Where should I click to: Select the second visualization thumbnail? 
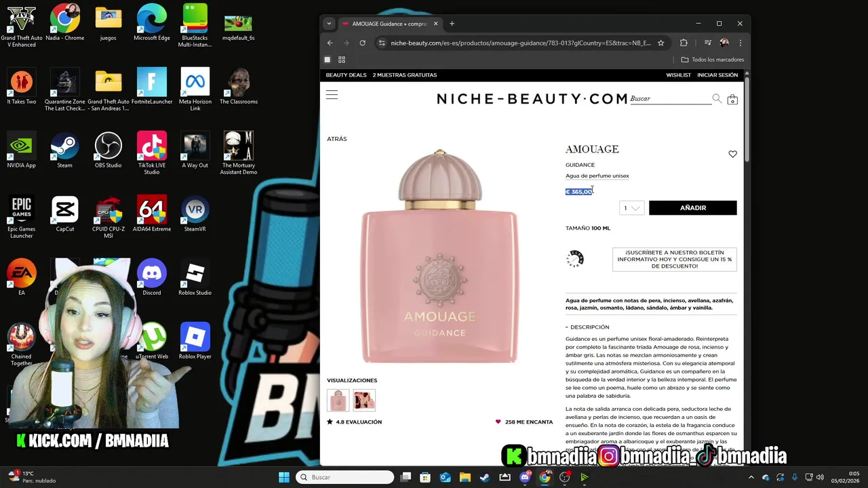coord(364,400)
